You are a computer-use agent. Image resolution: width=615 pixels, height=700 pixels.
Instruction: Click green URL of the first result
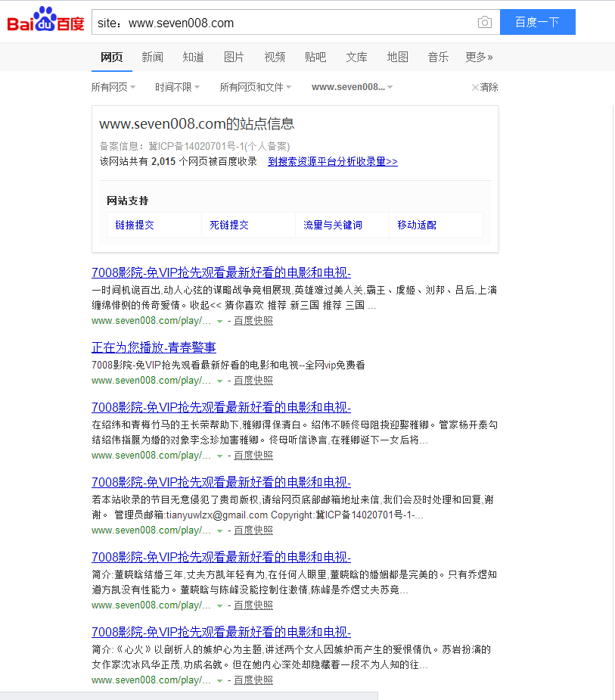point(151,321)
